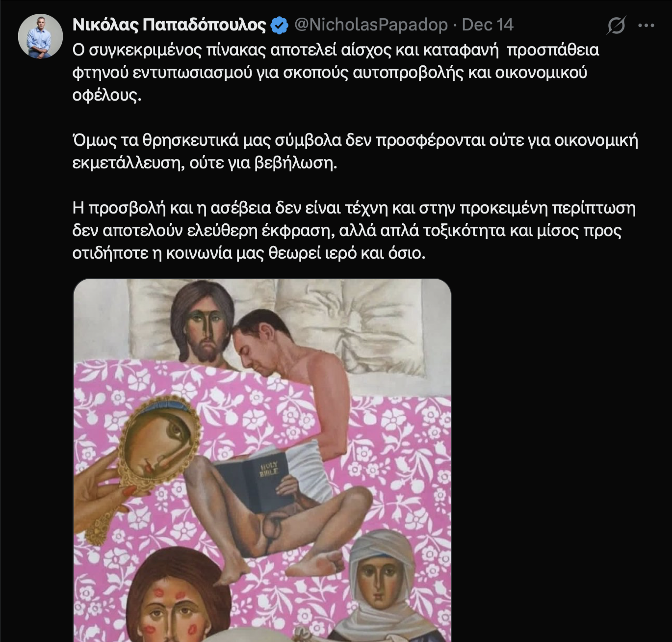Open the three-dot More options menu
The width and height of the screenshot is (672, 642).
(x=646, y=26)
